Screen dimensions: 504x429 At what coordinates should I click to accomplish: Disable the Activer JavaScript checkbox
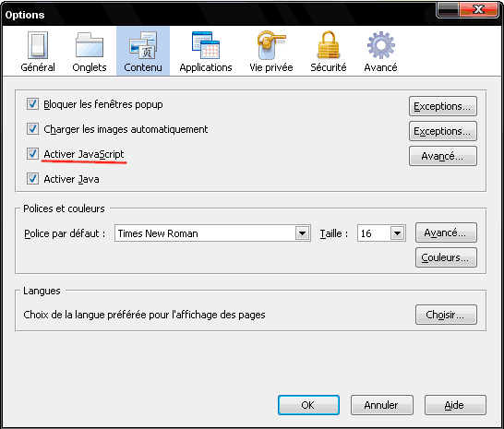click(32, 153)
